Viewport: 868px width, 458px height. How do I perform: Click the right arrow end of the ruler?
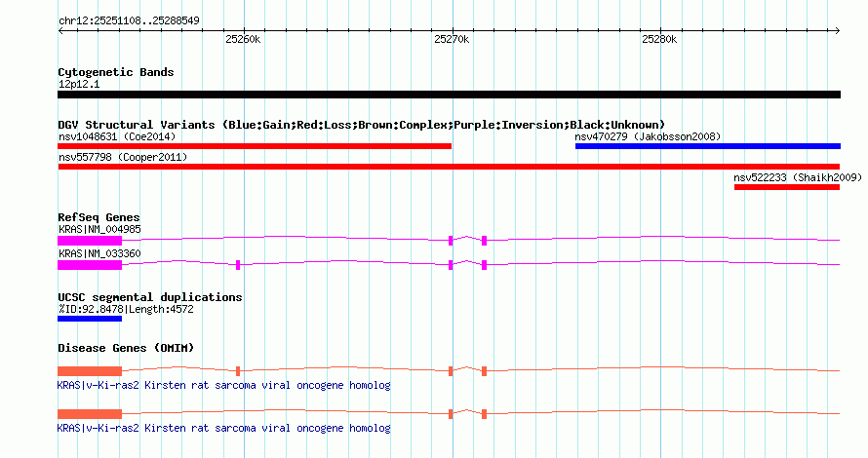(x=837, y=30)
